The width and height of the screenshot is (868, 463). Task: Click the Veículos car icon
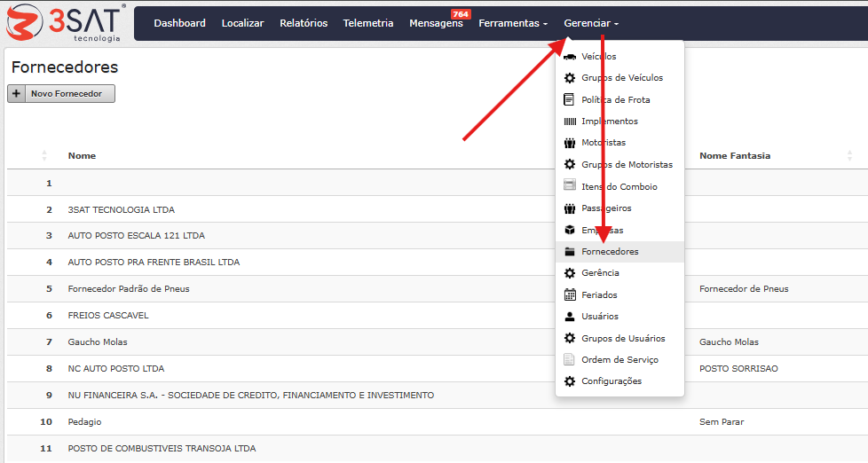pyautogui.click(x=570, y=57)
